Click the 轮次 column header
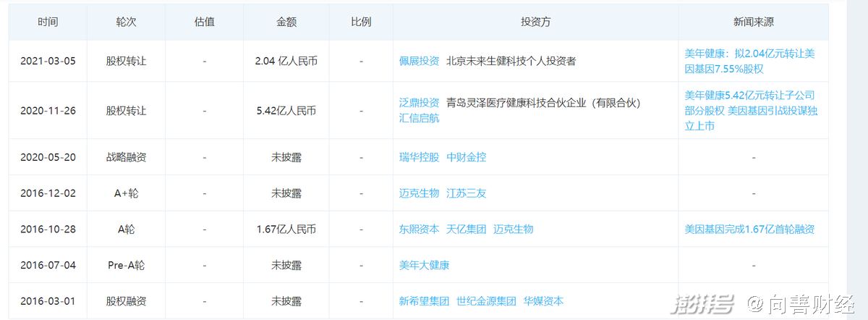 tap(127, 22)
